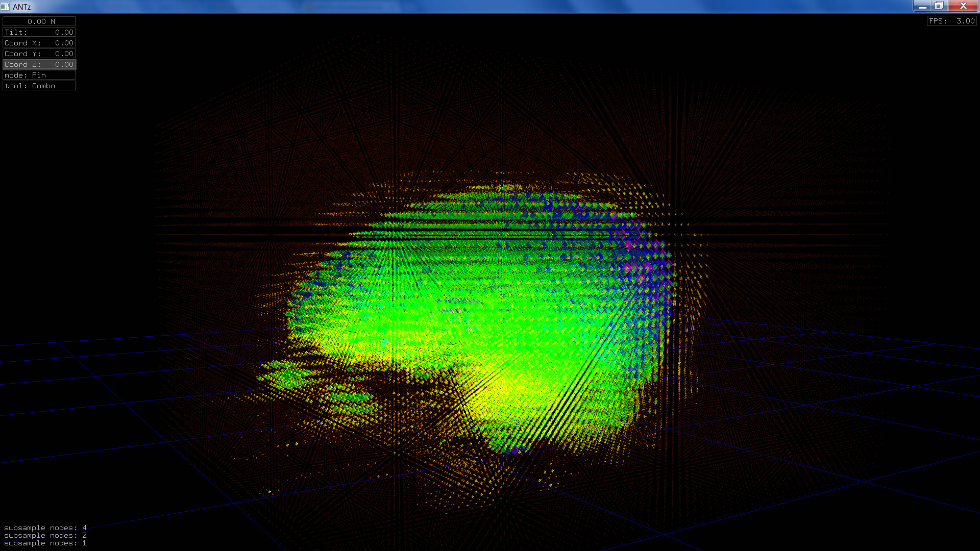Select the compass heading field showing 0.00 N
The width and height of the screenshot is (980, 551).
click(39, 21)
